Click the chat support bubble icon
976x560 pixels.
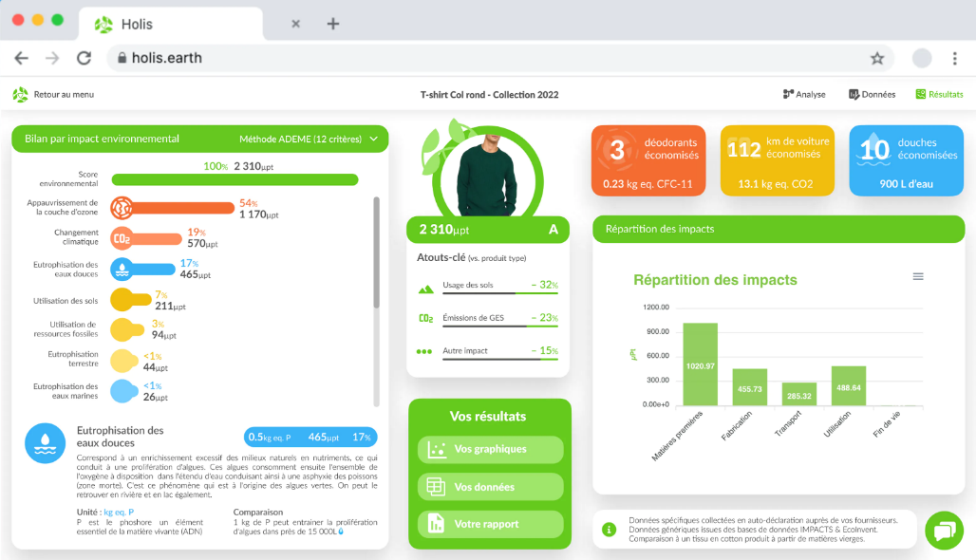pos(943,531)
